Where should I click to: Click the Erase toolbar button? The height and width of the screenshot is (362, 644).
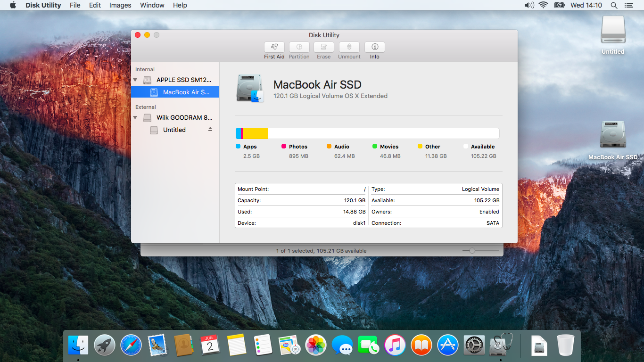[324, 47]
